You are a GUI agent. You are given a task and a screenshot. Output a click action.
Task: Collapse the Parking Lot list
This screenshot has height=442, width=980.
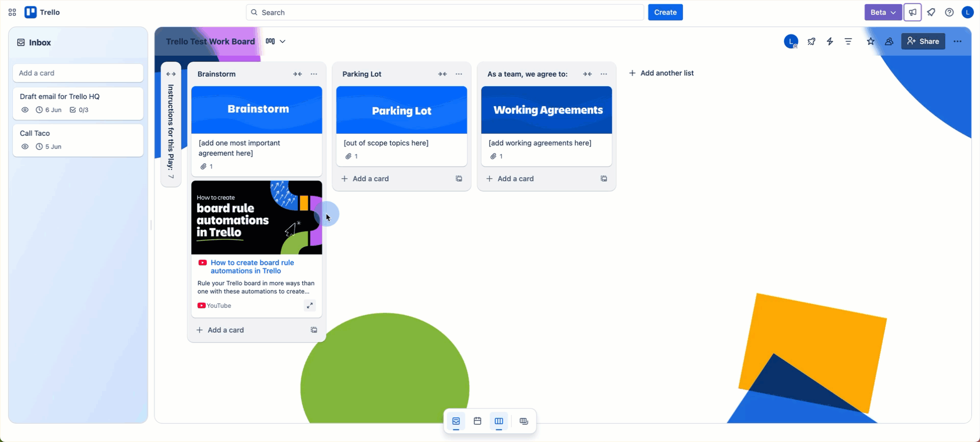[x=443, y=74]
